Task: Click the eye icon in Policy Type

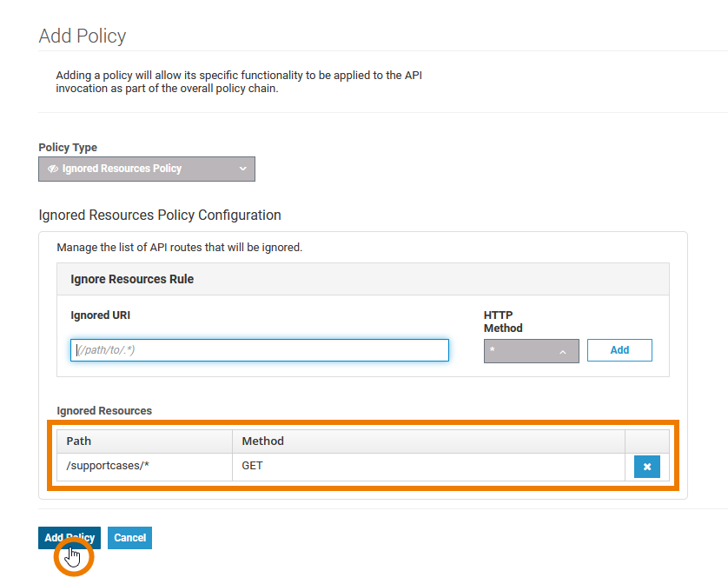Action: pyautogui.click(x=53, y=169)
